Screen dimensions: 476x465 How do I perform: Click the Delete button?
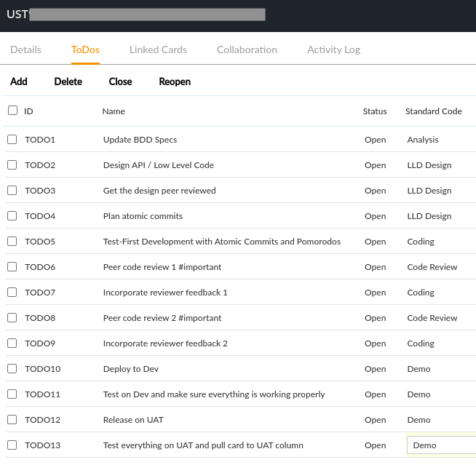68,82
